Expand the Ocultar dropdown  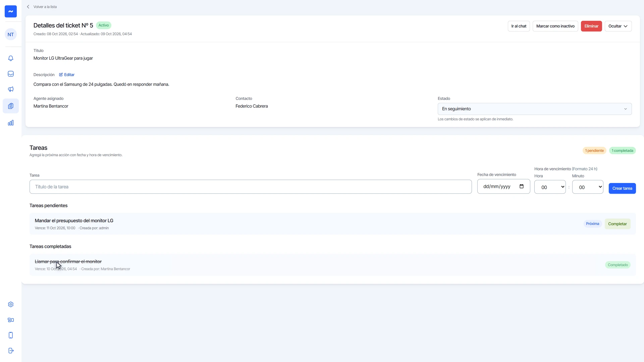click(x=618, y=26)
